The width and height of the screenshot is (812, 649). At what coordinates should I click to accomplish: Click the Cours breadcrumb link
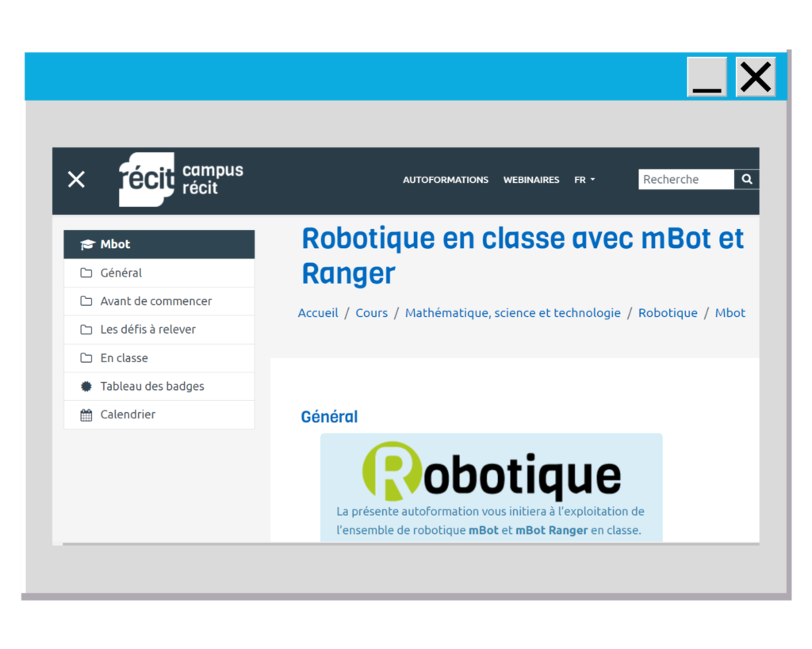[371, 313]
